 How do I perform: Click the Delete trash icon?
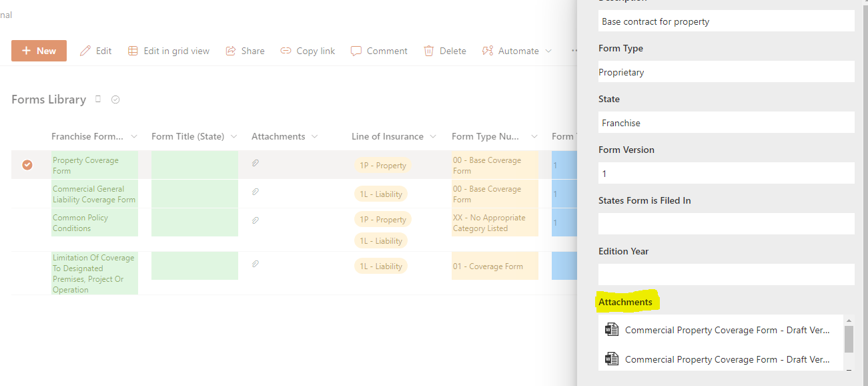(x=428, y=50)
